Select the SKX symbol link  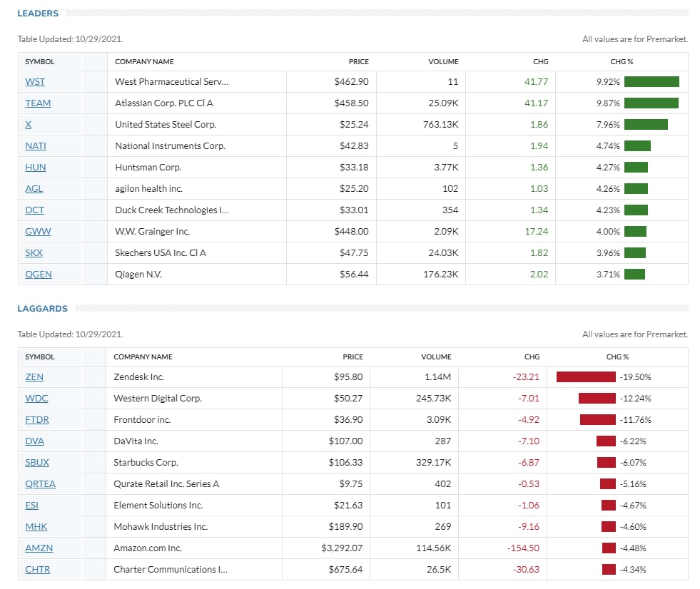click(34, 253)
